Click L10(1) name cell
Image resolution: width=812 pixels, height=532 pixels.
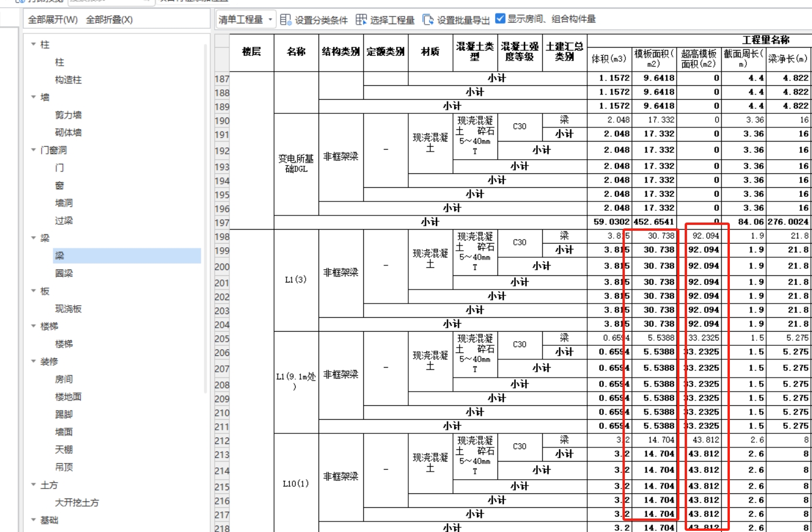[296, 484]
